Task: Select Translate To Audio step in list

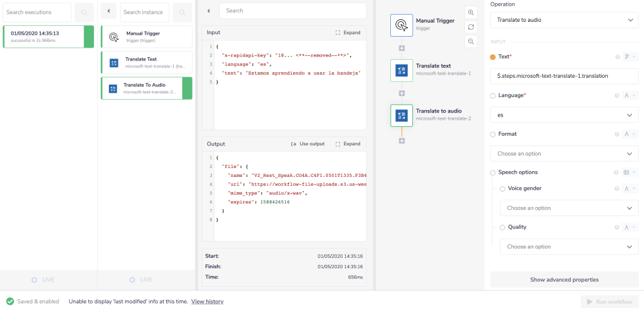Action: 147,88
